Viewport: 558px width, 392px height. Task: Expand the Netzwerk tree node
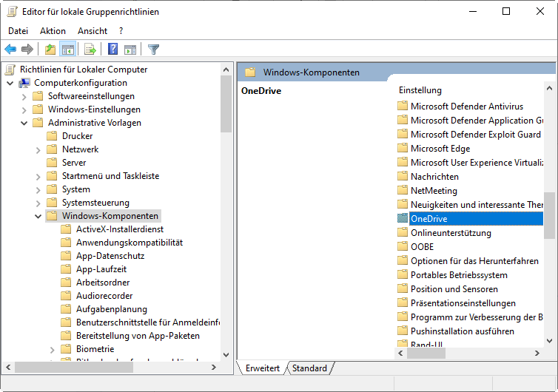click(38, 150)
